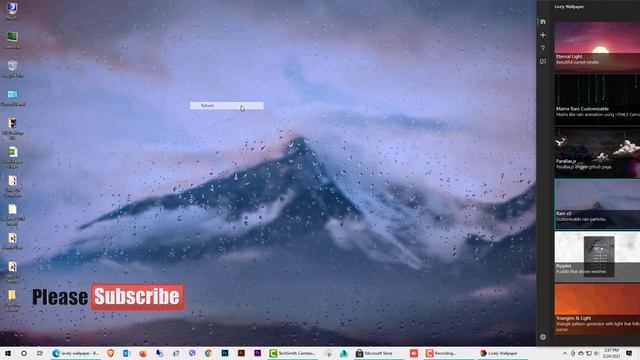The image size is (640, 360).
Task: Open the question mark Help icon
Action: click(543, 48)
